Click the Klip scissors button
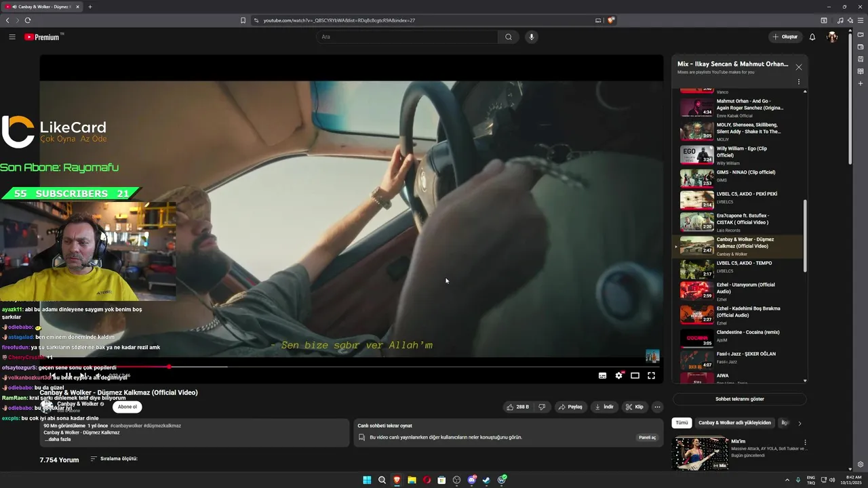Screen dimensions: 868x488 [x=635, y=407]
